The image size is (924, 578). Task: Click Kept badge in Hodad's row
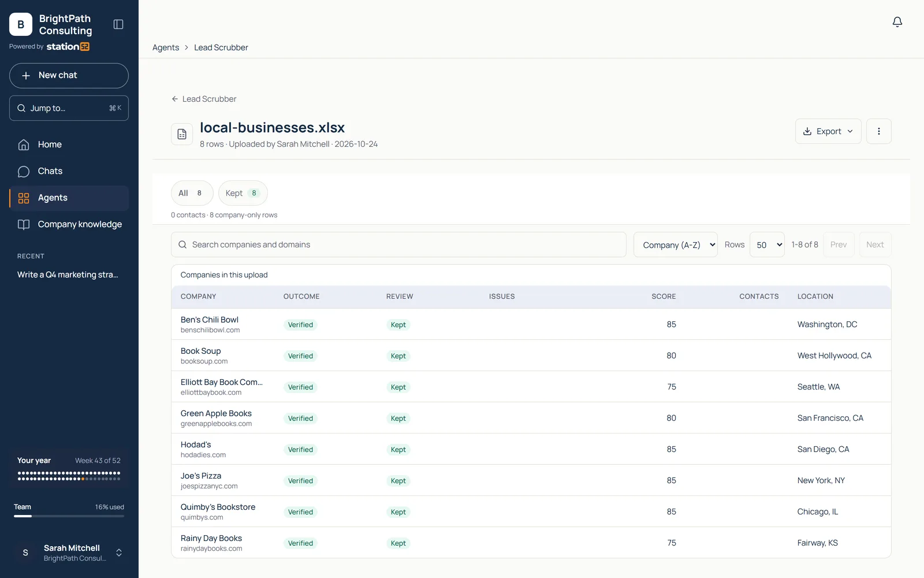(398, 450)
